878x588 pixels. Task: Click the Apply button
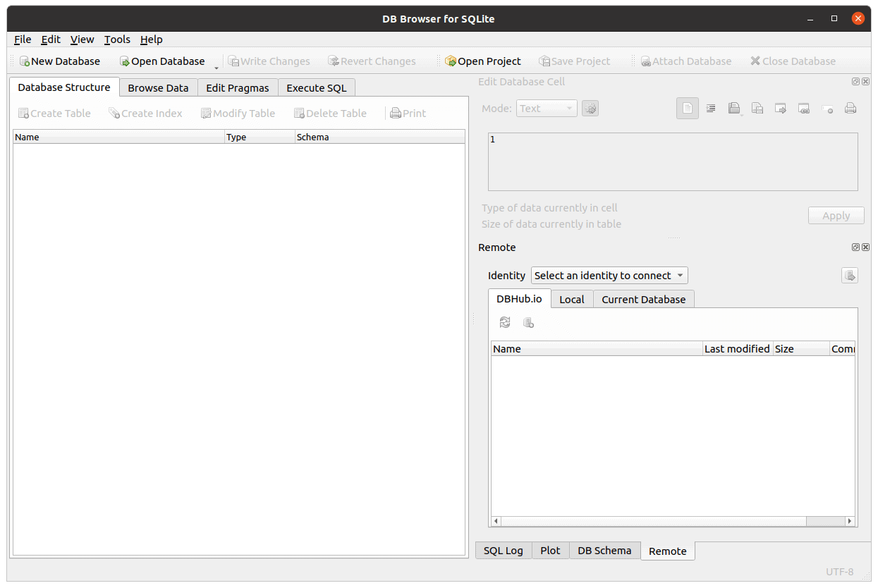click(836, 215)
